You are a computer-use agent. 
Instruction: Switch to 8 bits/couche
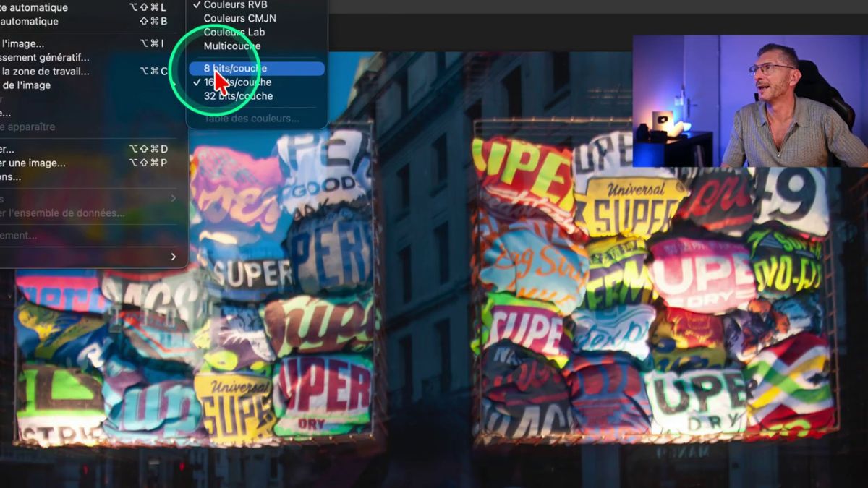coord(257,69)
